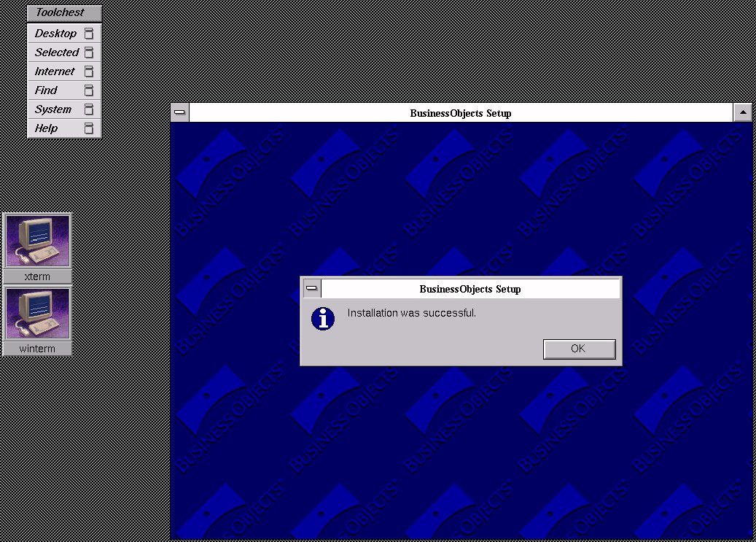Screen dimensions: 756x542
Task: Click the Toolchest title bar
Action: click(63, 12)
